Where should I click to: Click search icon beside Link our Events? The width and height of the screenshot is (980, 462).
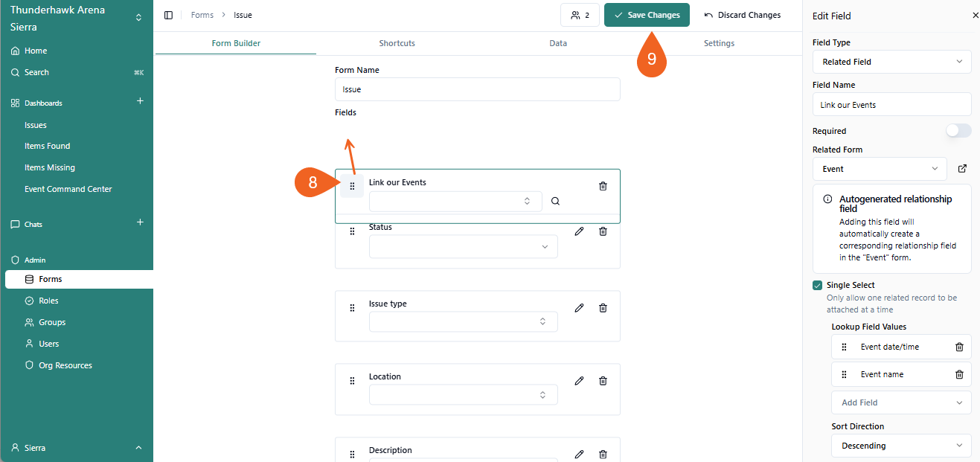tap(555, 201)
